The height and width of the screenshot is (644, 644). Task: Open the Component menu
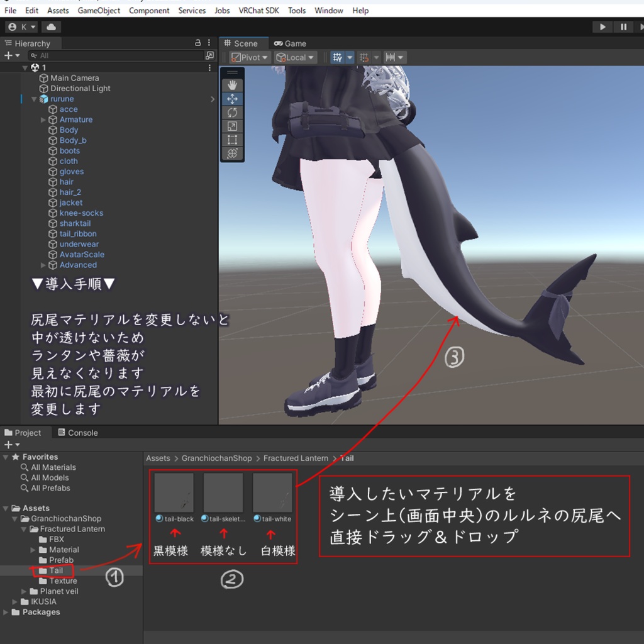pyautogui.click(x=149, y=11)
